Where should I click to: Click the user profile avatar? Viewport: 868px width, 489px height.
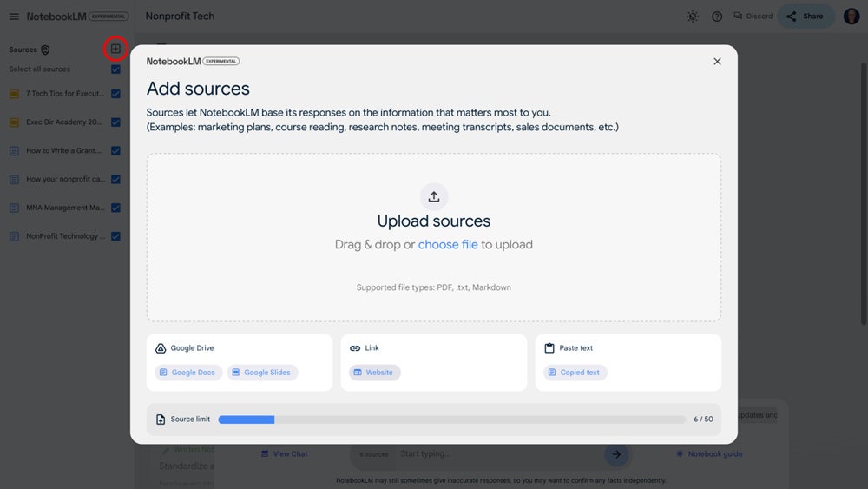click(851, 17)
